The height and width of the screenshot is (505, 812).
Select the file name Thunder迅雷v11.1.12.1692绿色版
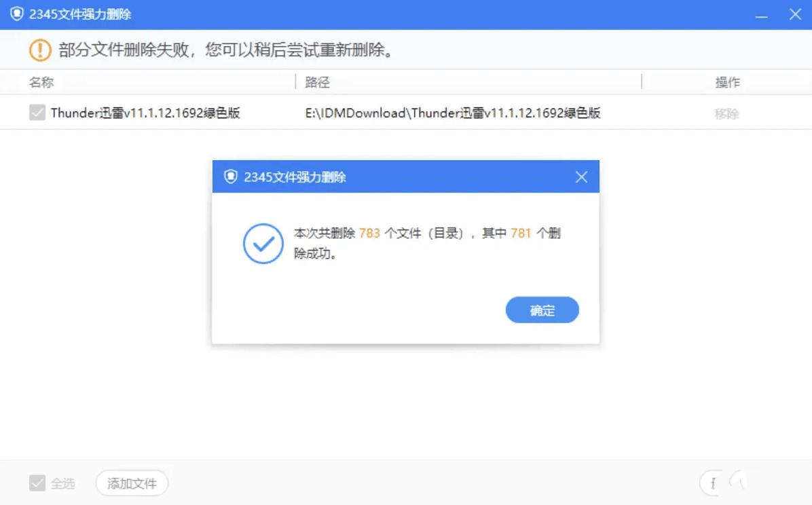click(x=145, y=113)
